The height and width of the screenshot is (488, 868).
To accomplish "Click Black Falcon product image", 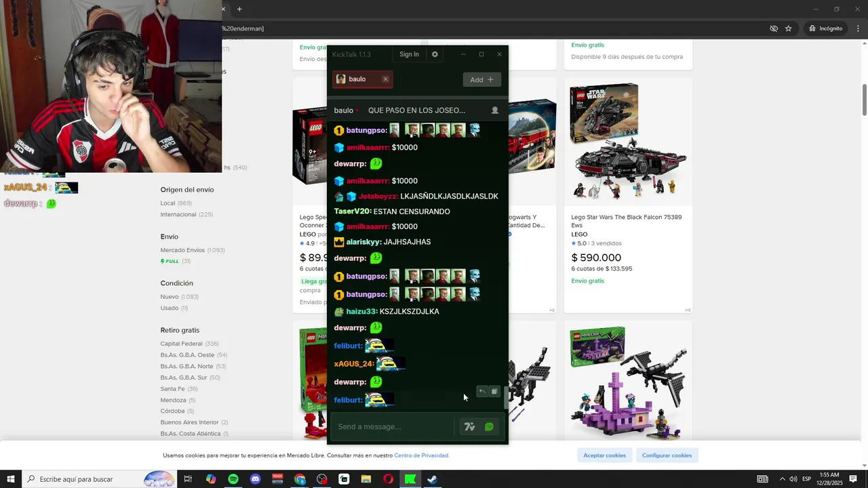I will (628, 142).
